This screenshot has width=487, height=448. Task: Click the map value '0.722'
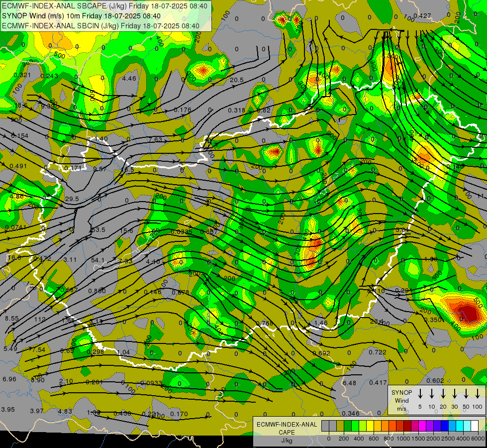(x=378, y=352)
